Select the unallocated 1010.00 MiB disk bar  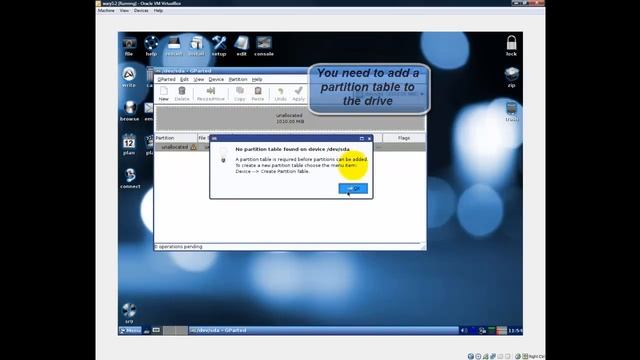click(x=290, y=118)
